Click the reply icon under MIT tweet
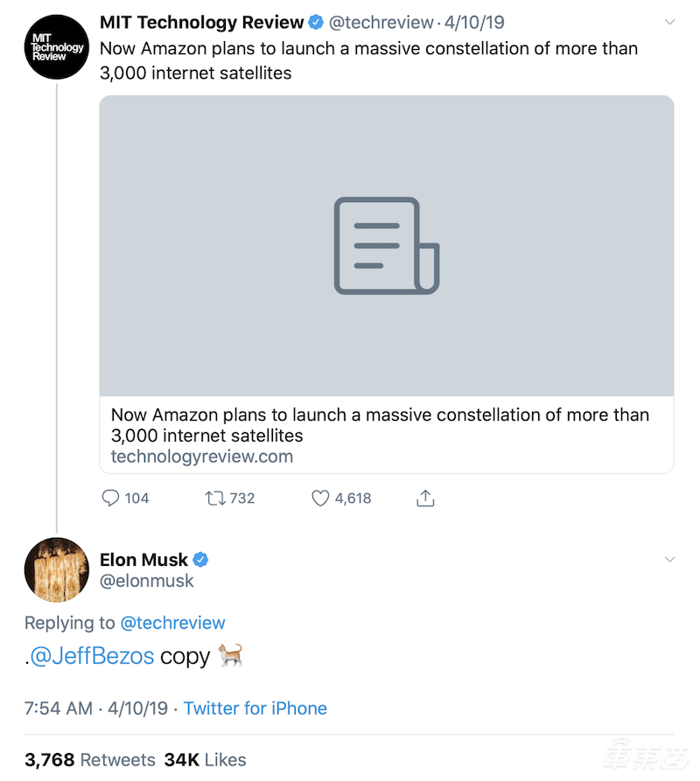The width and height of the screenshot is (700, 781). pyautogui.click(x=111, y=498)
